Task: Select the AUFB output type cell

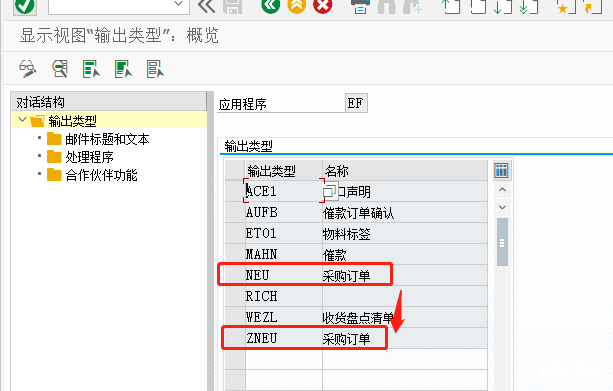Action: tap(283, 212)
